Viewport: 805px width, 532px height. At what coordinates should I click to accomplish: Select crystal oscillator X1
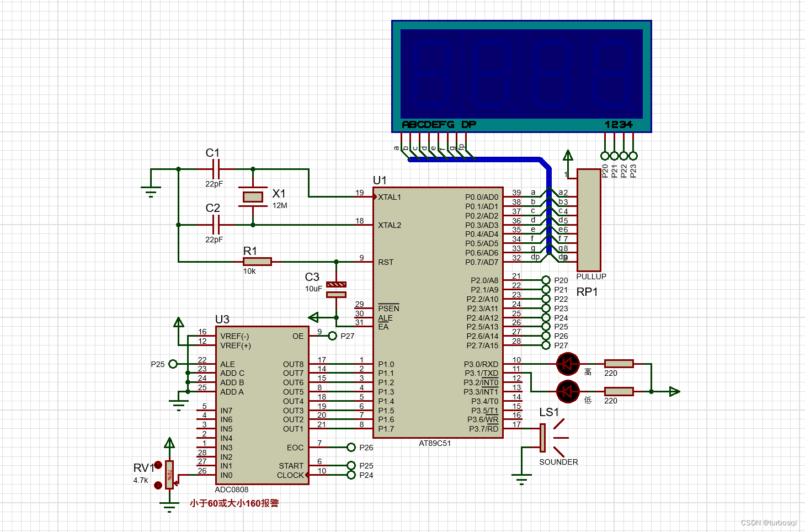pos(253,196)
